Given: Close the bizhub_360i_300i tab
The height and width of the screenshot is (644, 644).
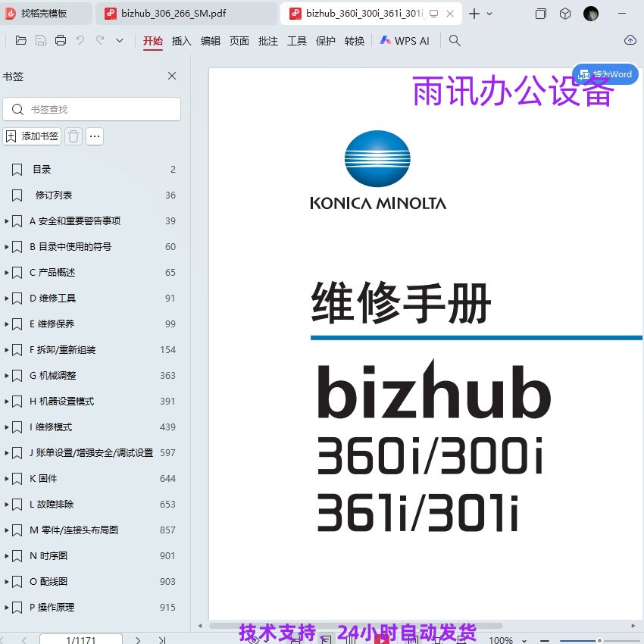Looking at the screenshot, I should pyautogui.click(x=450, y=14).
